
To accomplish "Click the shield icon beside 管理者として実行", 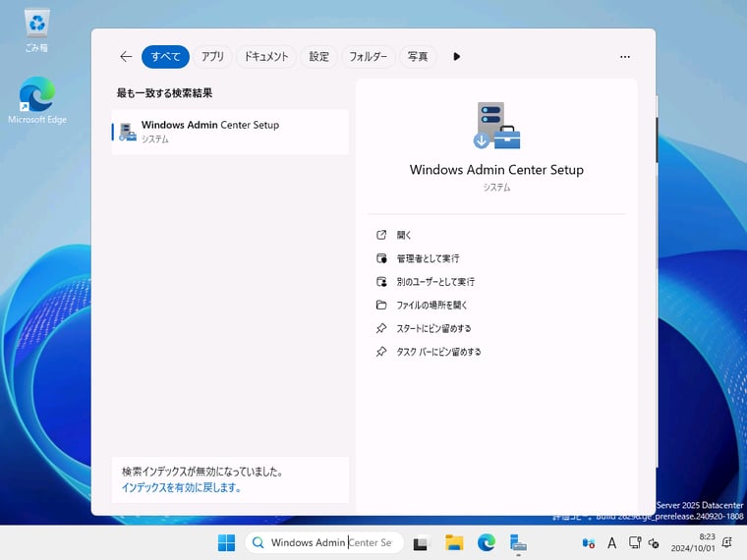I will [381, 258].
